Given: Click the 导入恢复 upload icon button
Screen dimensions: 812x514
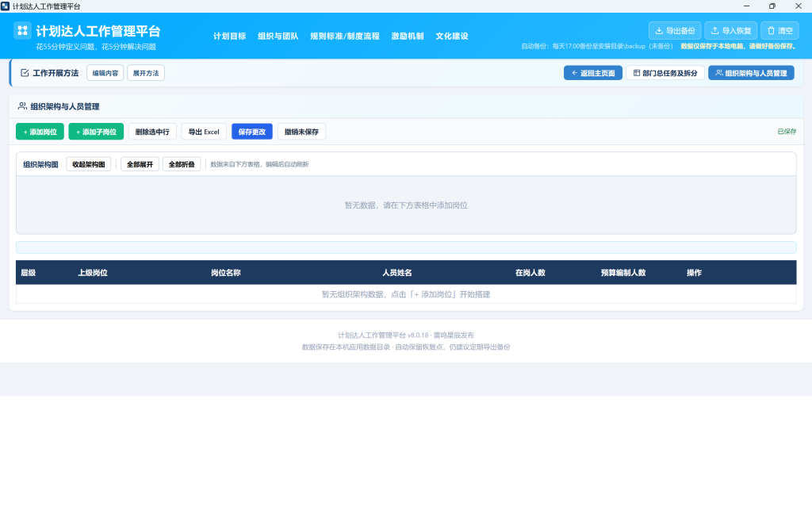Looking at the screenshot, I should (730, 31).
